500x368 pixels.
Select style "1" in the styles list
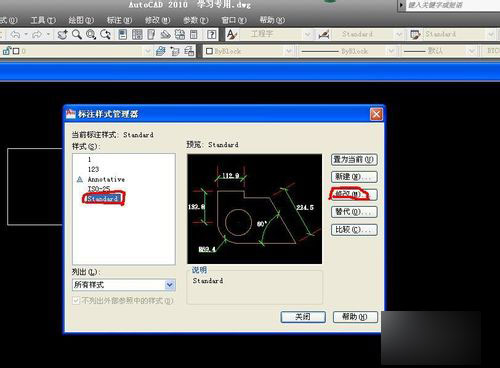(x=89, y=159)
